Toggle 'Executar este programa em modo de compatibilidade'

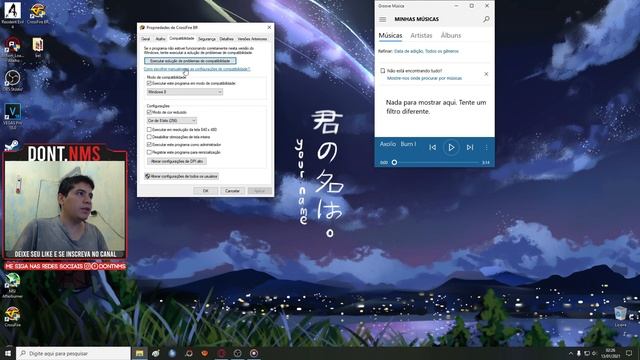point(149,83)
